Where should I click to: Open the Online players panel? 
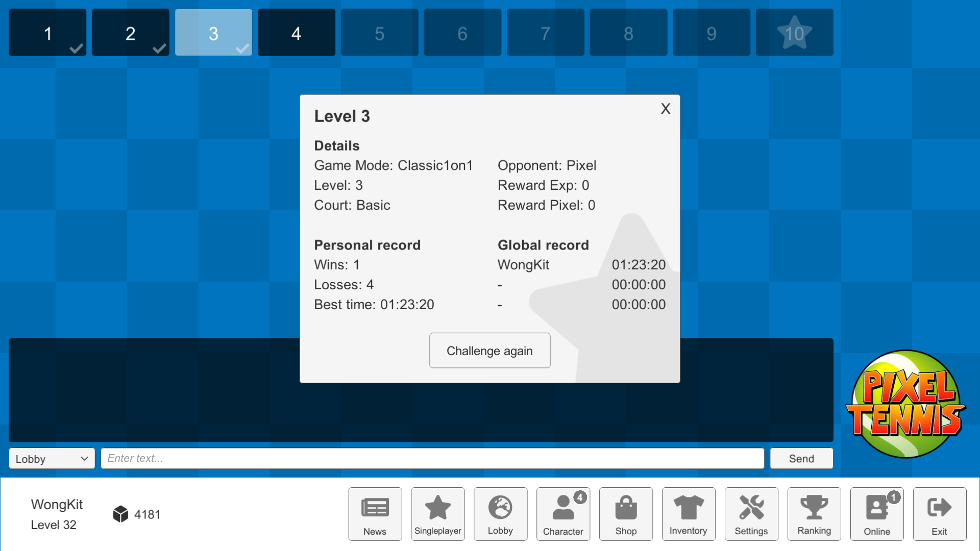tap(876, 514)
